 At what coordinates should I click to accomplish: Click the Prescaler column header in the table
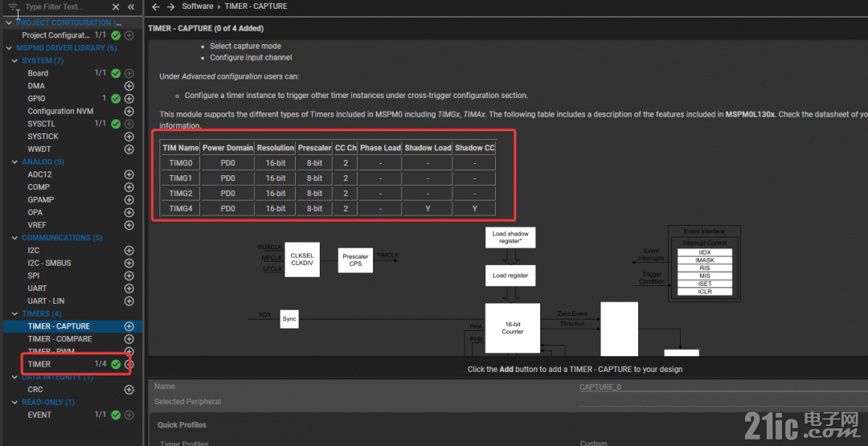click(314, 148)
